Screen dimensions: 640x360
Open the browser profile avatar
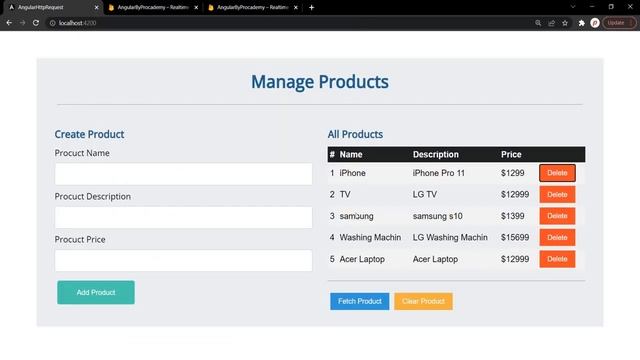pos(595,23)
